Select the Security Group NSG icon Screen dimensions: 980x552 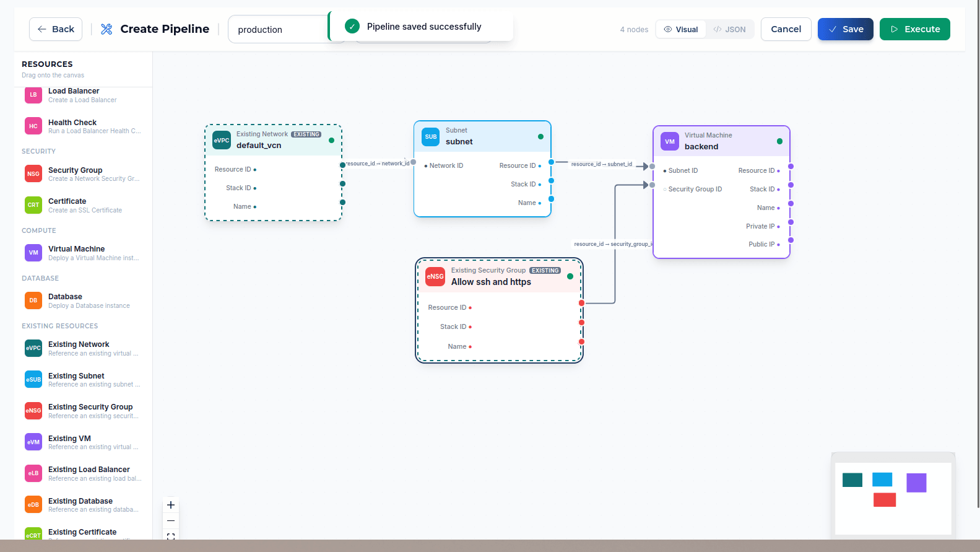pos(33,173)
